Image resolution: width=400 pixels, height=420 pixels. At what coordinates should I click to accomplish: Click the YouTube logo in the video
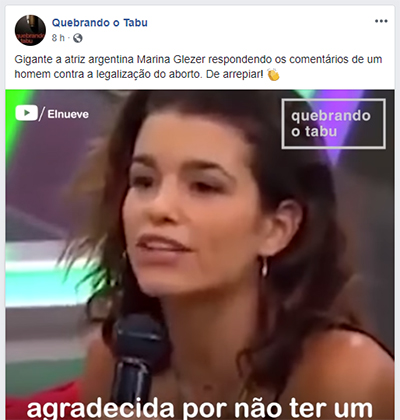click(x=27, y=113)
